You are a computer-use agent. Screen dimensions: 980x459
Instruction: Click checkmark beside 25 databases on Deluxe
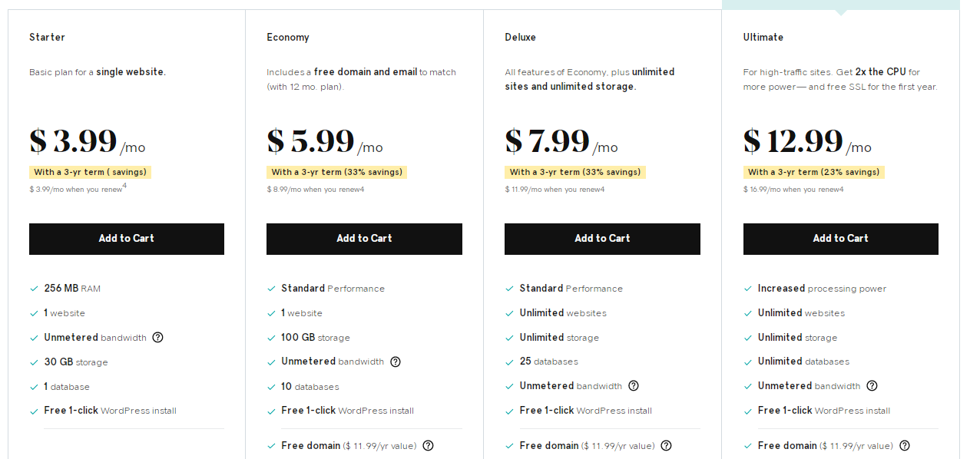pos(509,361)
